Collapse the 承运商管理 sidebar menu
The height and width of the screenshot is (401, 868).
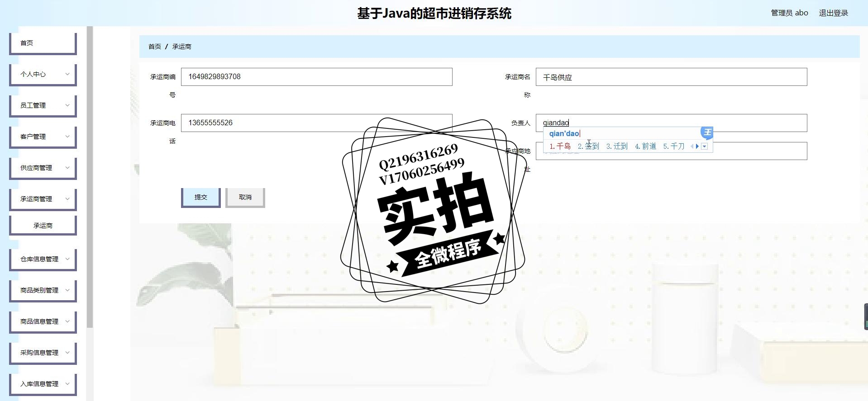[x=43, y=199]
